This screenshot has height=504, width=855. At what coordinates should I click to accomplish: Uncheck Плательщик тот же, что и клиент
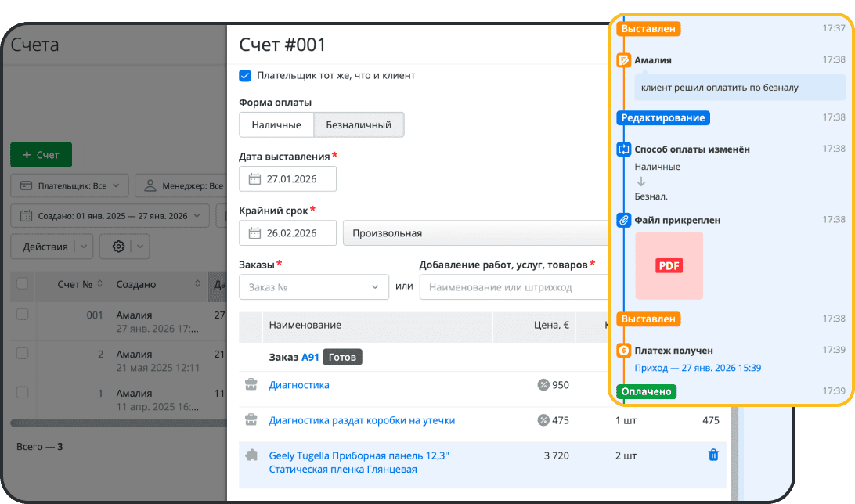click(245, 76)
